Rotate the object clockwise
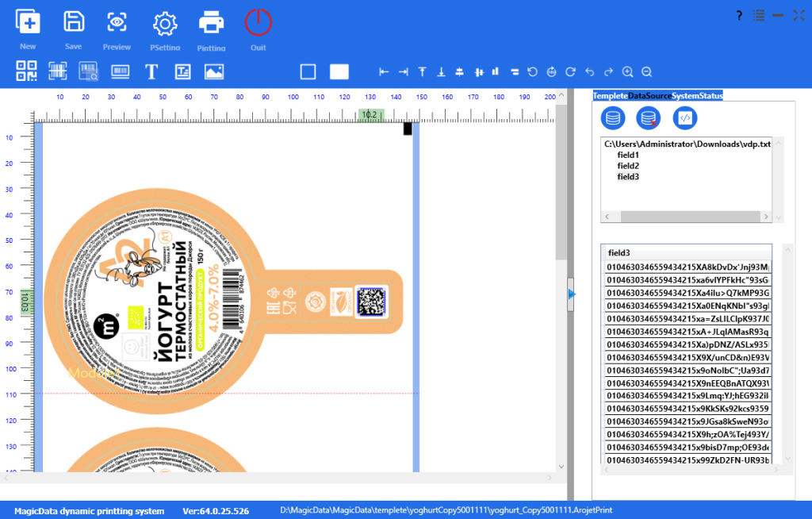 [570, 72]
